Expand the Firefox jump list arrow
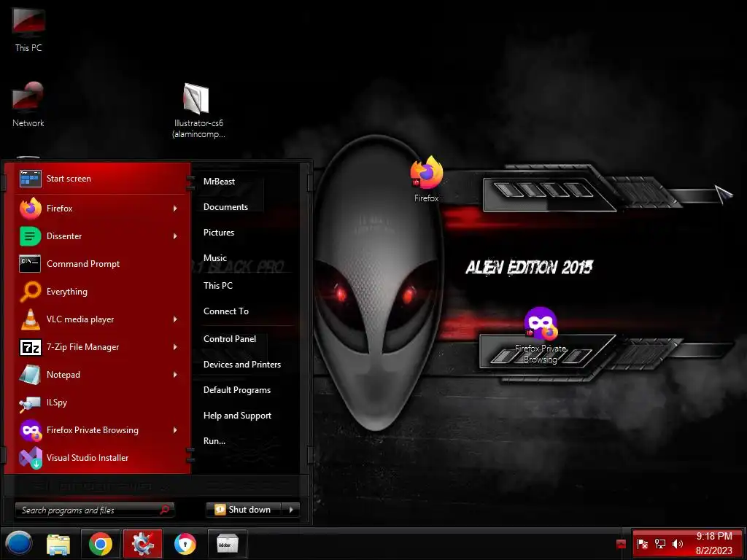 (175, 209)
